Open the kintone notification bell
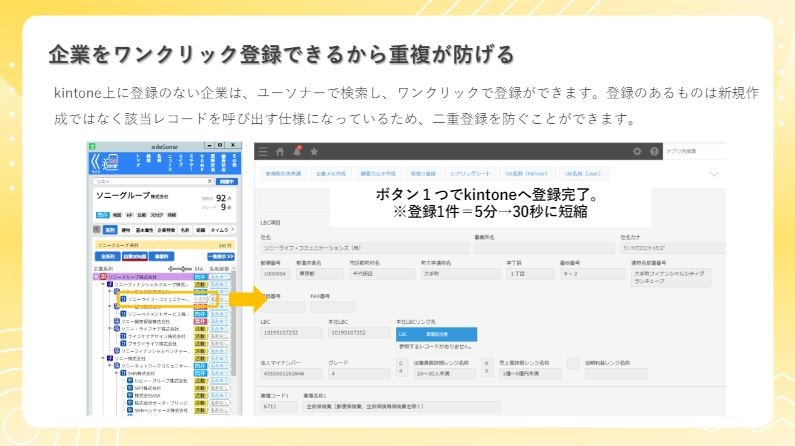 [x=297, y=151]
